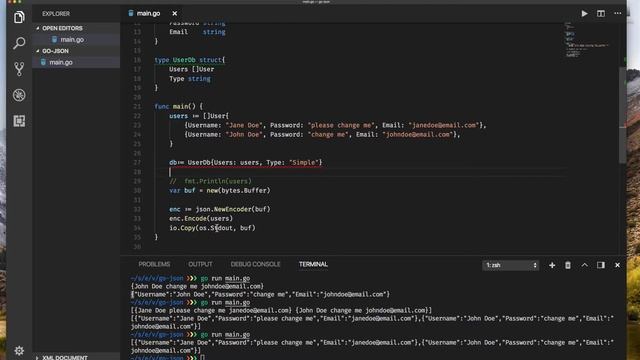640x360 pixels.
Task: Click the EXPLORER sidebar title
Action: coord(56,14)
